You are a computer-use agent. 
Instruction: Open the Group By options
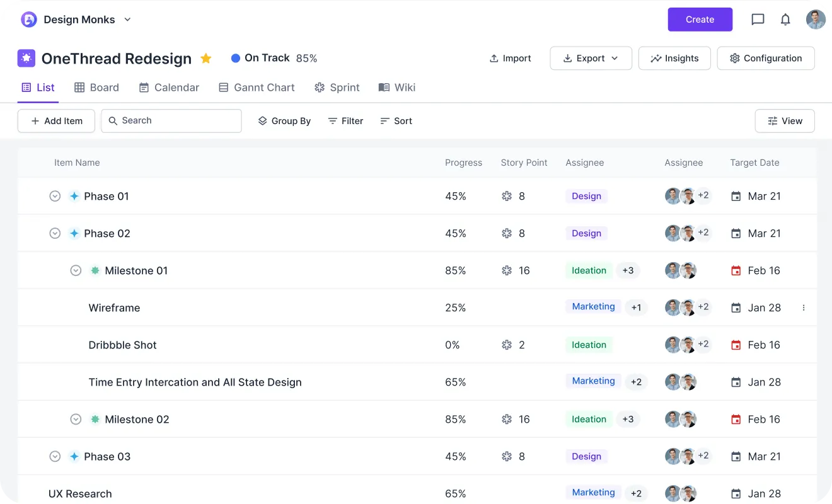(x=284, y=121)
